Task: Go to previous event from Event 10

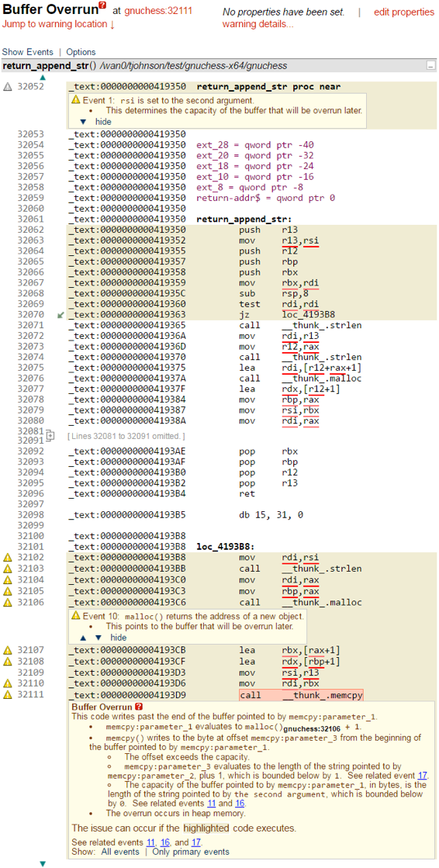Action: click(x=83, y=637)
